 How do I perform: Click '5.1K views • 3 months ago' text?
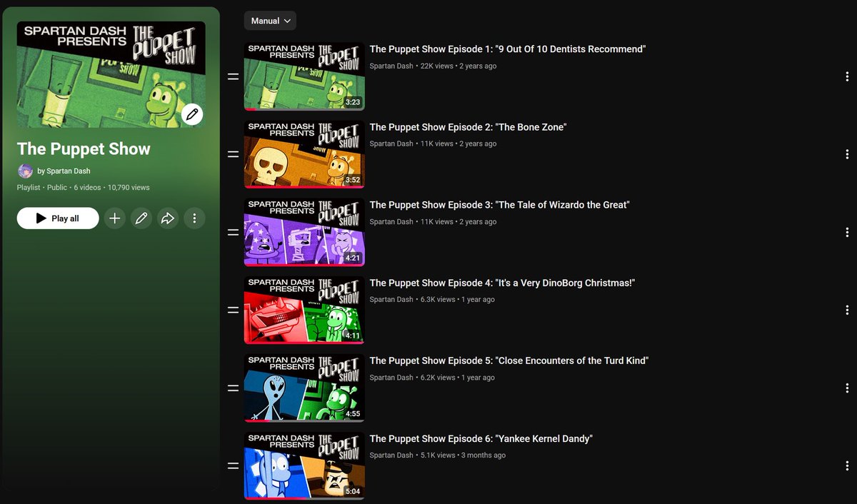pos(463,455)
